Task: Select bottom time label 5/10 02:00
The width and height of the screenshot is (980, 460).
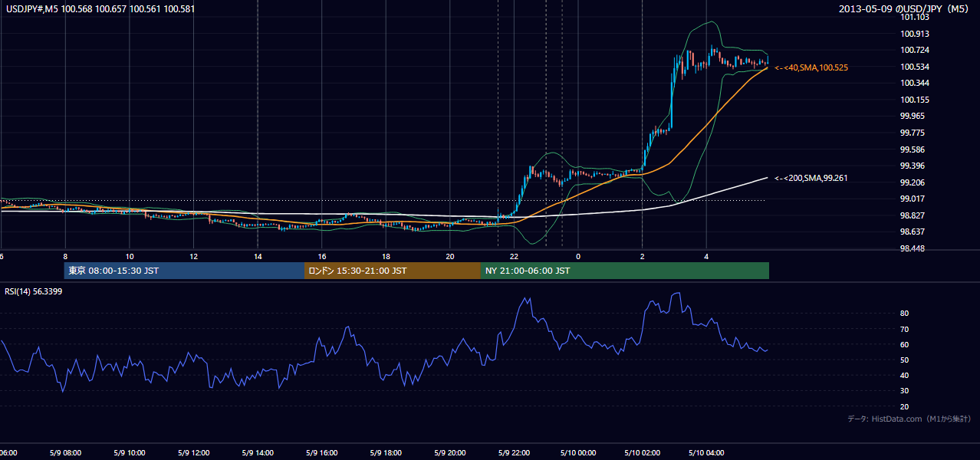Action: point(642,452)
